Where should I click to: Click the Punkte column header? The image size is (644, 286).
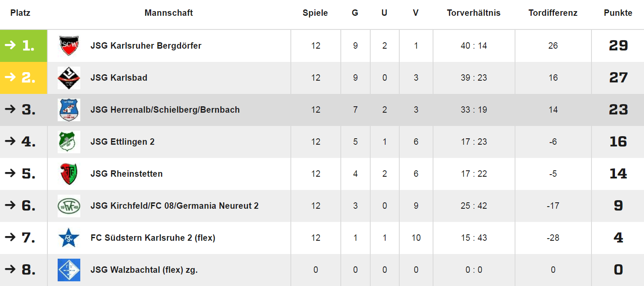pyautogui.click(x=618, y=13)
